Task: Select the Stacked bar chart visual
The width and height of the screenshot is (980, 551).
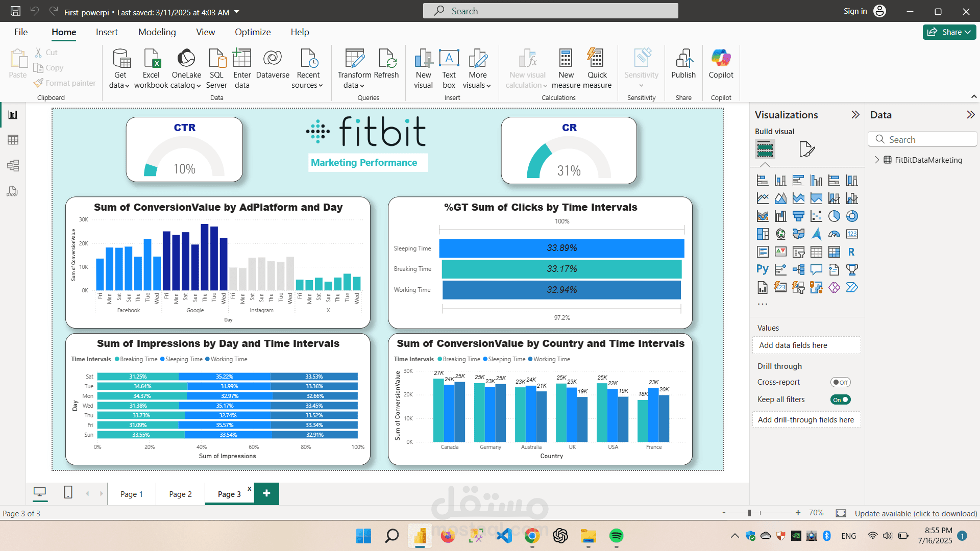Action: (x=763, y=181)
